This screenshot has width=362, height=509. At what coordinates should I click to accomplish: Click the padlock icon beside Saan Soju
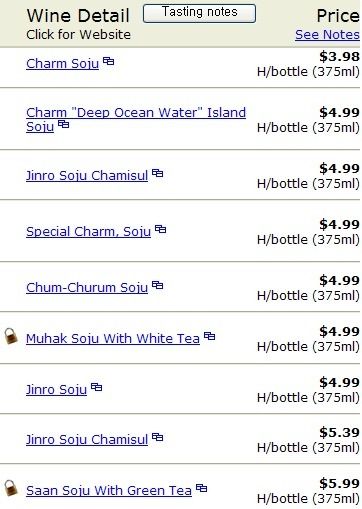(11, 488)
